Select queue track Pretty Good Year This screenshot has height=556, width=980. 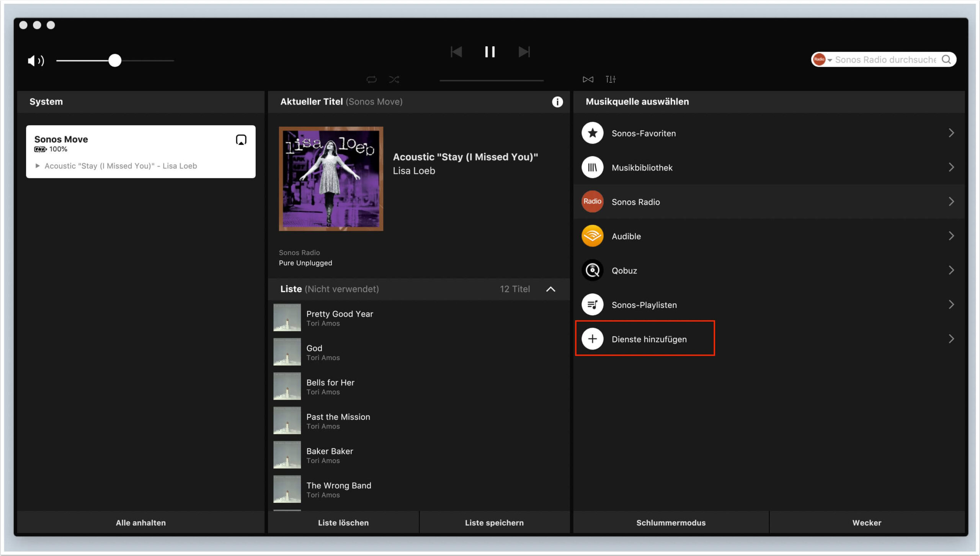point(419,318)
